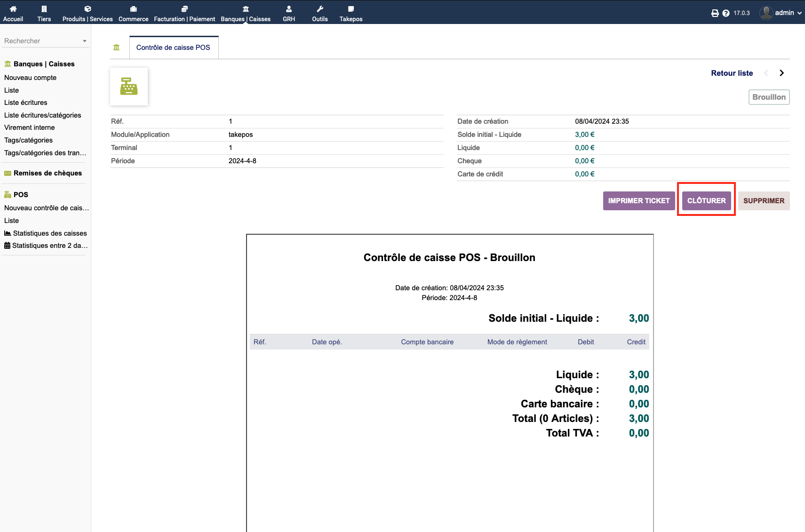Open the Takepos menu icon
This screenshot has height=532, width=805.
coord(351,9)
